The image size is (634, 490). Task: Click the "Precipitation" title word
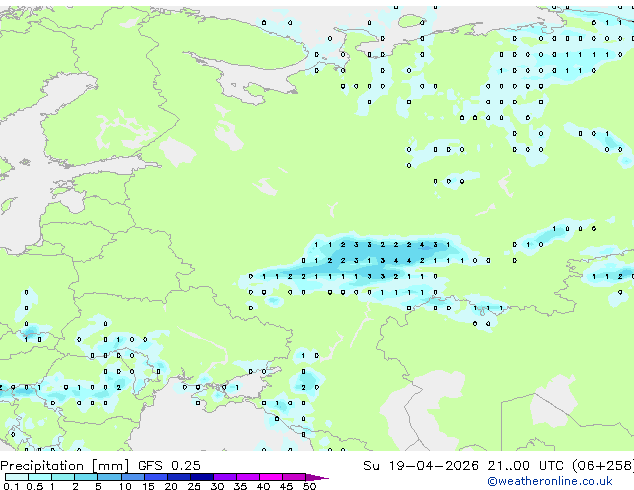point(42,466)
